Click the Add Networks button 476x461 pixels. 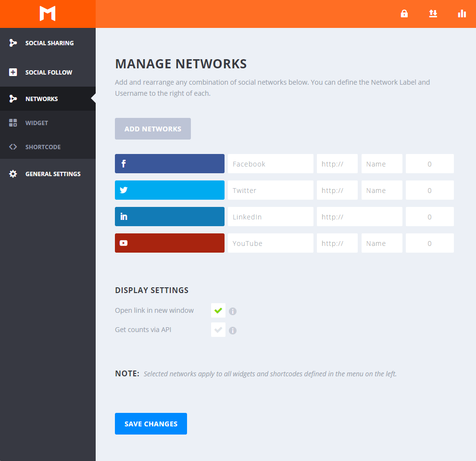point(153,129)
